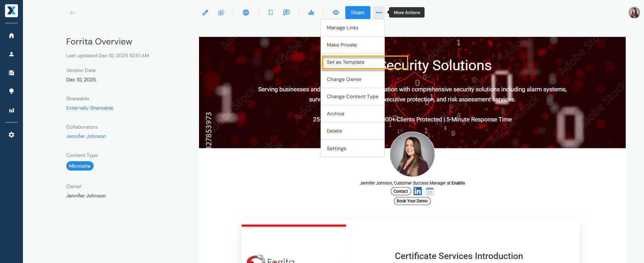Screen dimensions: 644x263
Task: Open the lightbulb icon in sidebar
Action: click(x=11, y=91)
